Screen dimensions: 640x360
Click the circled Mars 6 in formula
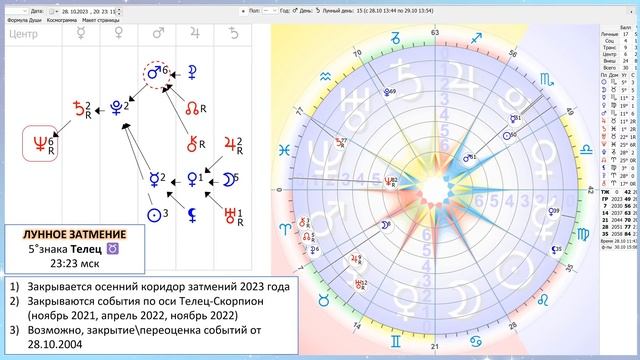156,74
